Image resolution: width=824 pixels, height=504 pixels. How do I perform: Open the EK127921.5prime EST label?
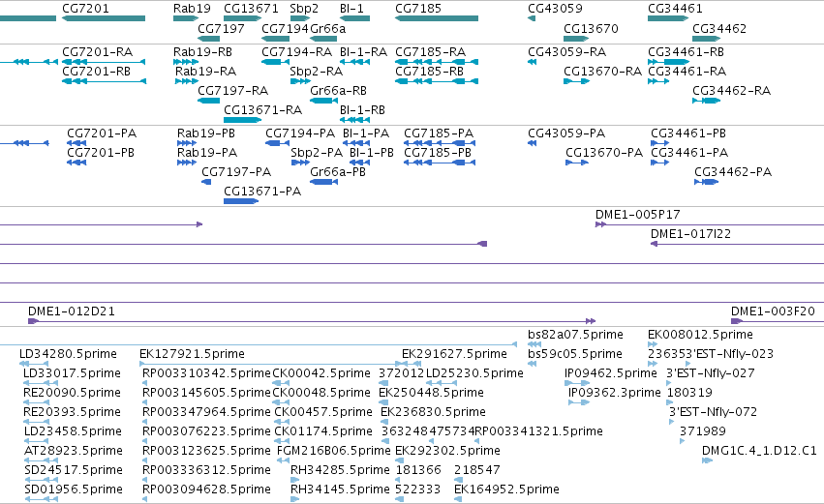click(192, 354)
